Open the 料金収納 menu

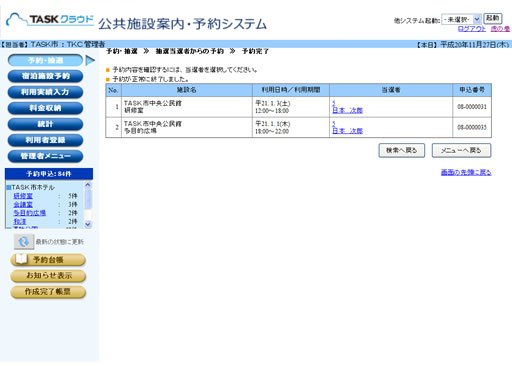[45, 108]
